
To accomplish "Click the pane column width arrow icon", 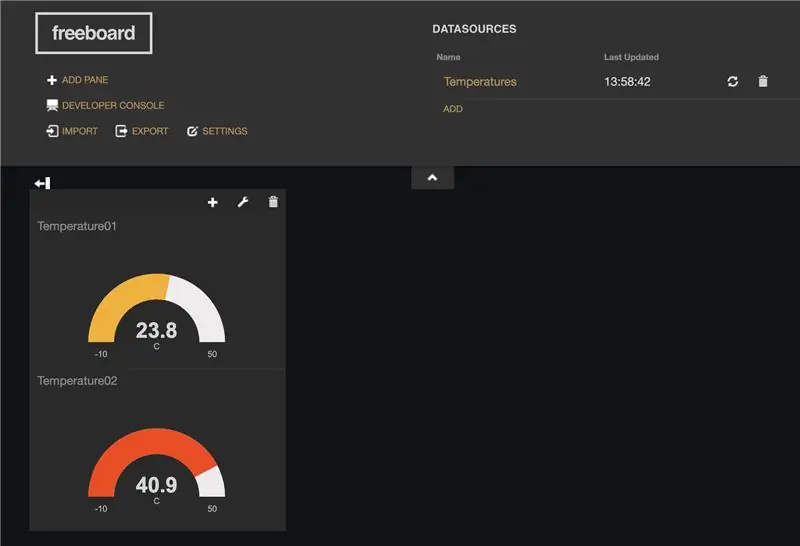I will 42,183.
